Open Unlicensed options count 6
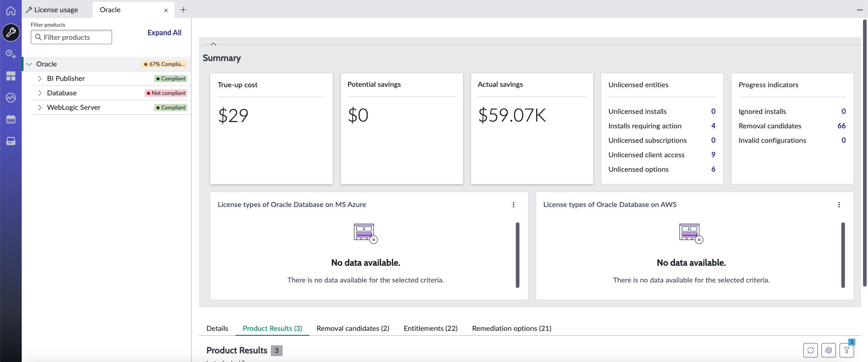The height and width of the screenshot is (362, 868). pyautogui.click(x=713, y=169)
